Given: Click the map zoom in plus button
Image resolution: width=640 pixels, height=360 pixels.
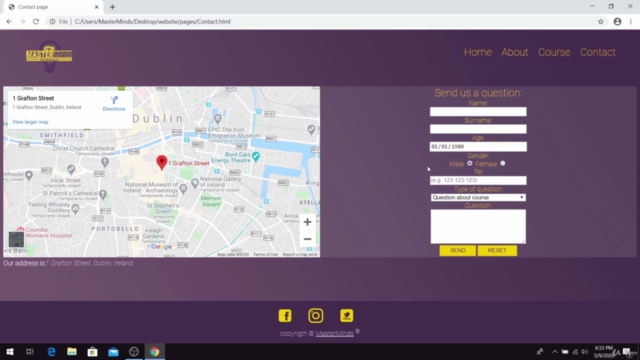Looking at the screenshot, I should pos(307,222).
